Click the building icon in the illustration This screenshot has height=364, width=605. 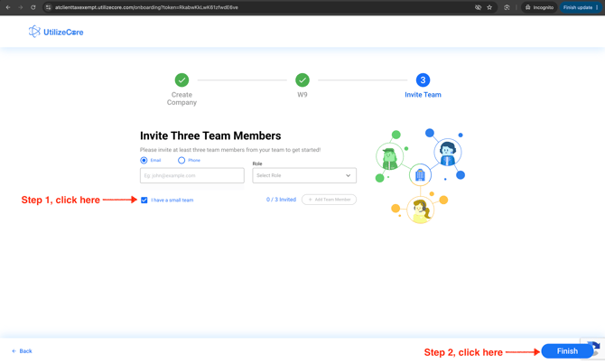(x=420, y=175)
